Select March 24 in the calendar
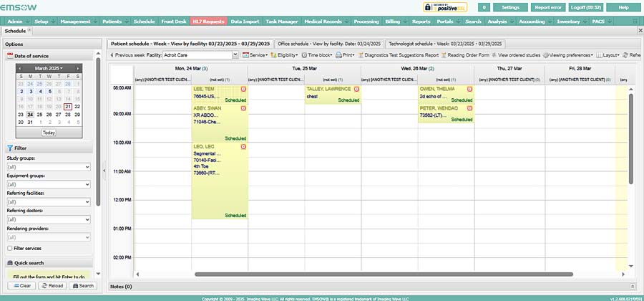 tap(30, 114)
